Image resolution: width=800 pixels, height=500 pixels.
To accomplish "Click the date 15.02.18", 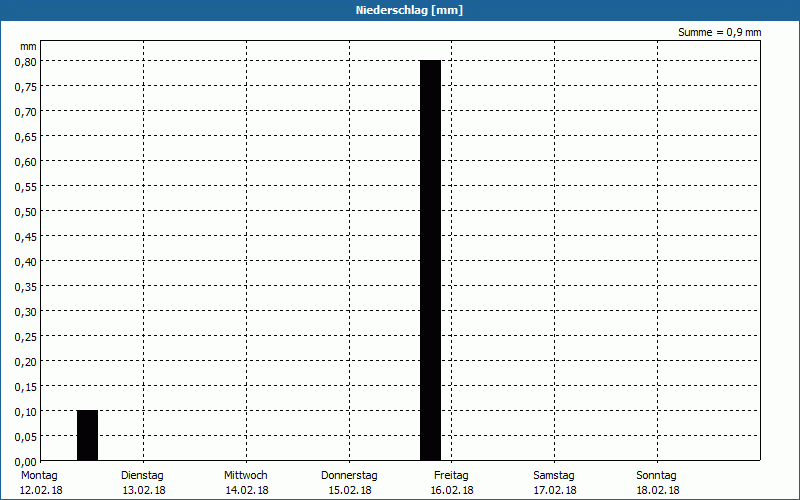I will click(x=350, y=490).
